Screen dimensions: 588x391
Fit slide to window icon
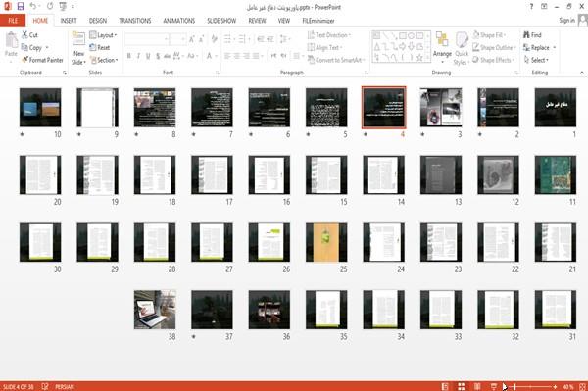582,386
